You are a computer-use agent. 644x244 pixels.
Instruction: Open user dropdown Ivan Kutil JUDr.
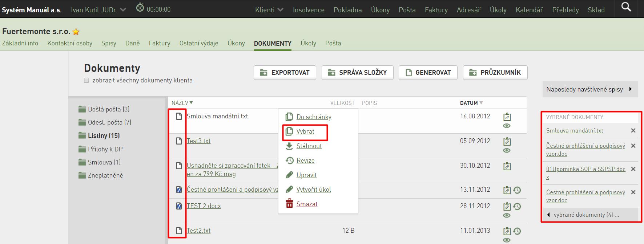(x=98, y=10)
